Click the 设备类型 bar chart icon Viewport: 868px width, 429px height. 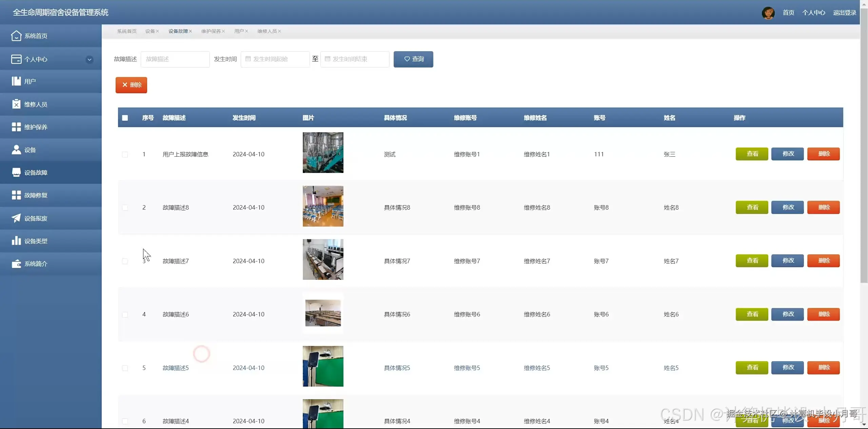coord(16,241)
